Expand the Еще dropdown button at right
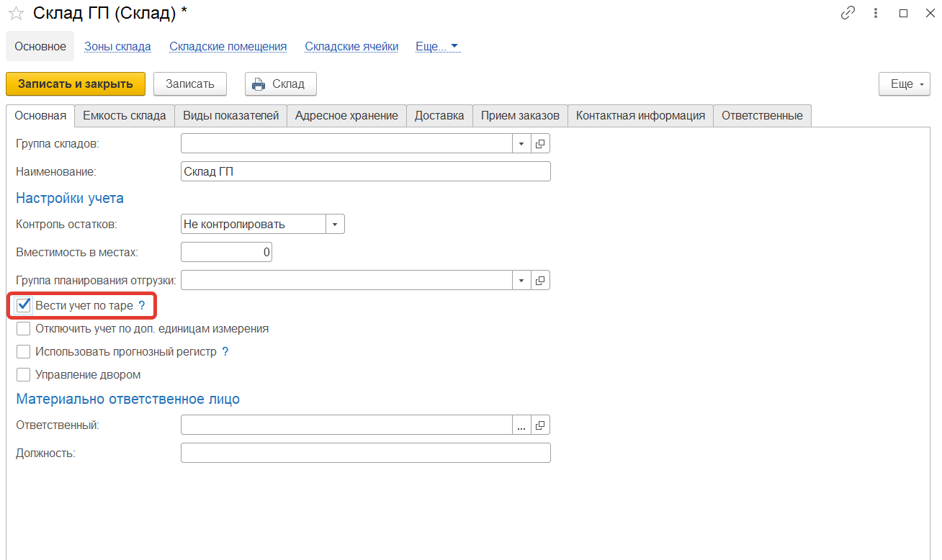 point(905,84)
